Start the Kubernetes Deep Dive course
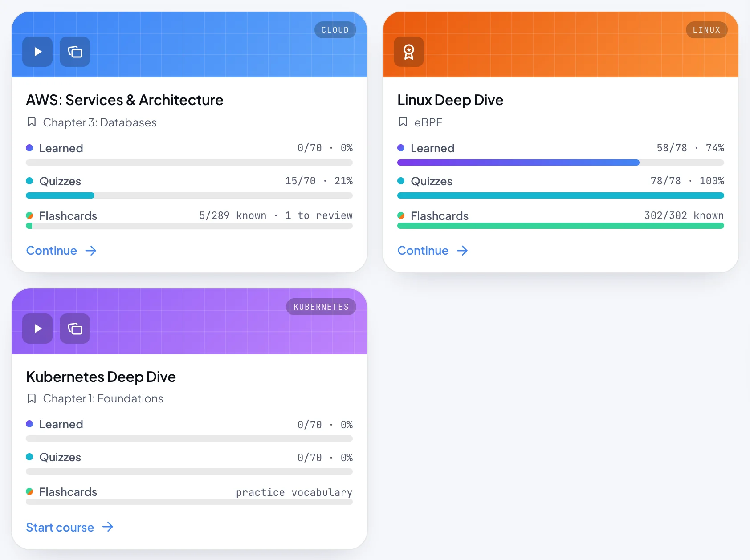The image size is (750, 560). 70,528
